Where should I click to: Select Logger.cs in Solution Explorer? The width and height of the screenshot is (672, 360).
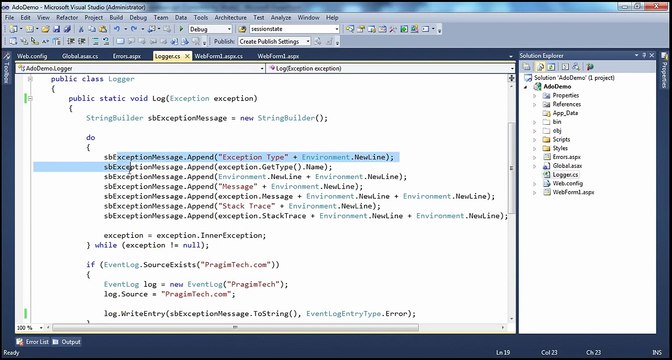[x=565, y=174]
